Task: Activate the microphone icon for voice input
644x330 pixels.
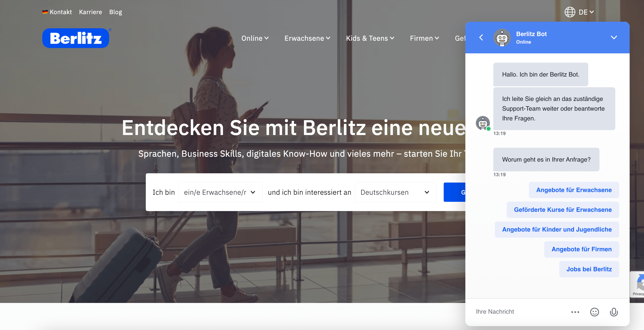Action: [x=614, y=312]
